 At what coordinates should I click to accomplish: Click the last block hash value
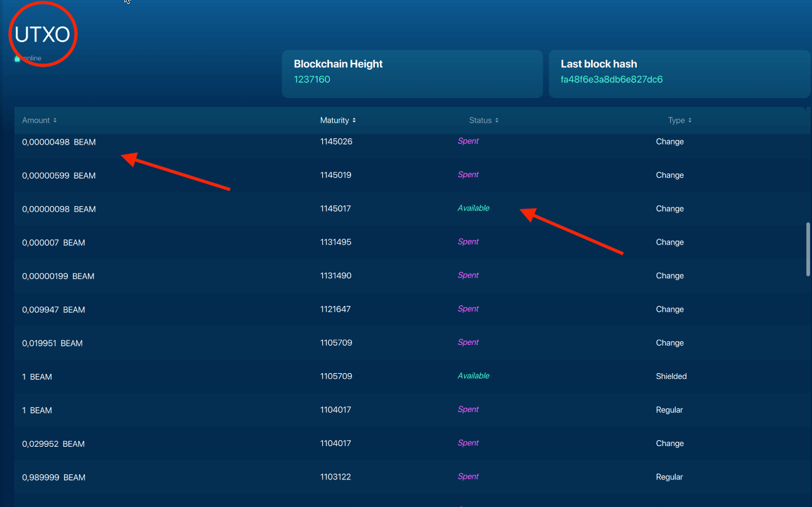tap(611, 79)
